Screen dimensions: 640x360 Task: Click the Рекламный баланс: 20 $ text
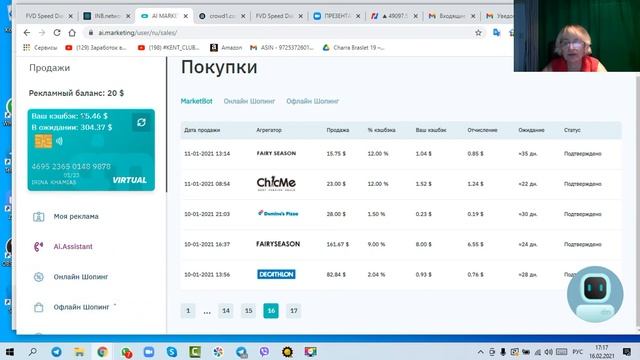(x=76, y=93)
